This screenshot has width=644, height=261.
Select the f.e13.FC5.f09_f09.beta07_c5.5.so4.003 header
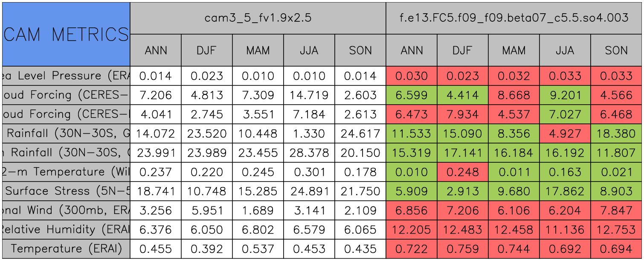[x=513, y=18]
